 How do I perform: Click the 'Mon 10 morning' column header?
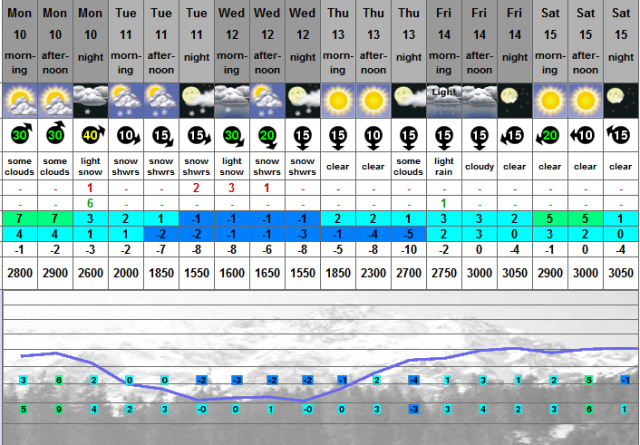20,41
